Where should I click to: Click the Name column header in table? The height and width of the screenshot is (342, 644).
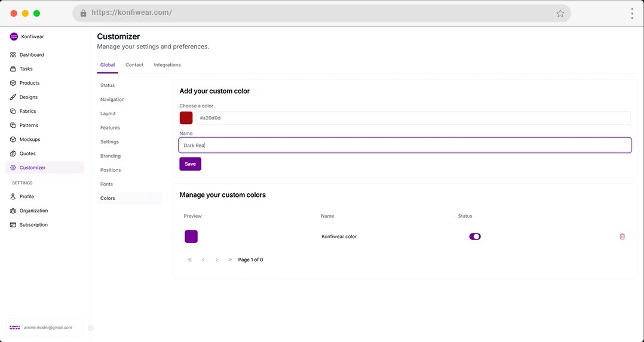pyautogui.click(x=327, y=216)
